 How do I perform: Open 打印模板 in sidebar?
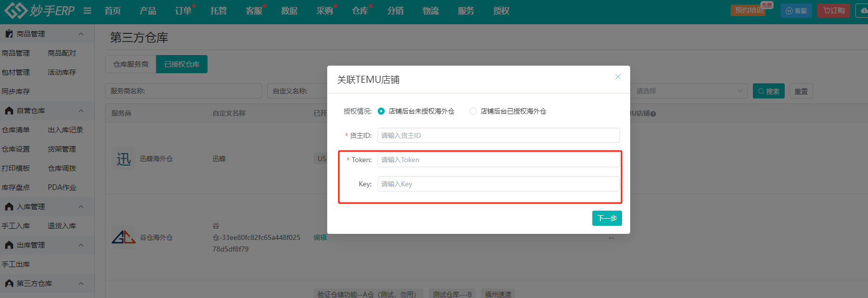[x=16, y=168]
